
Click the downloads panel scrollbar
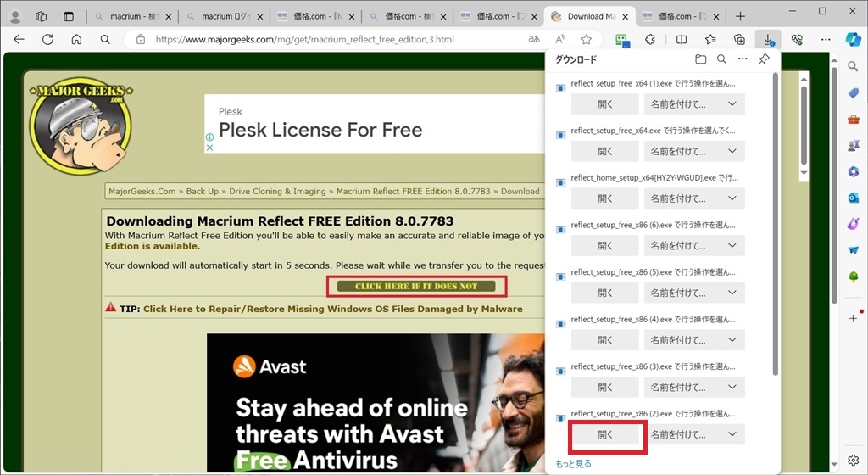tap(775, 224)
